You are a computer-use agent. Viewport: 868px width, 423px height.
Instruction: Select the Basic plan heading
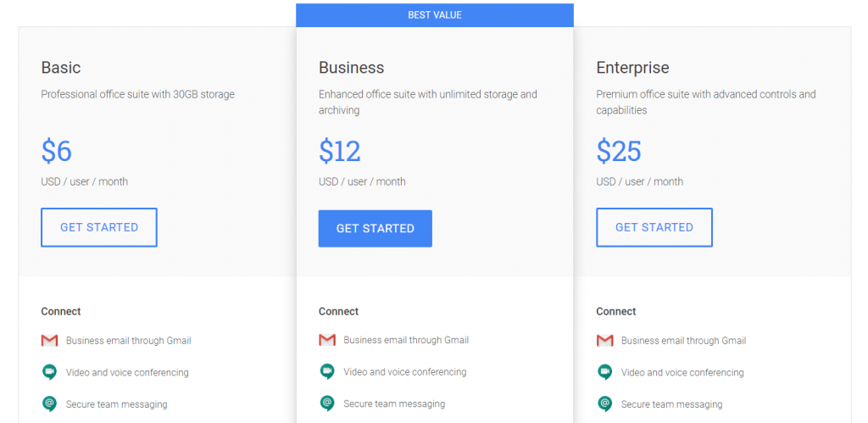tap(61, 68)
